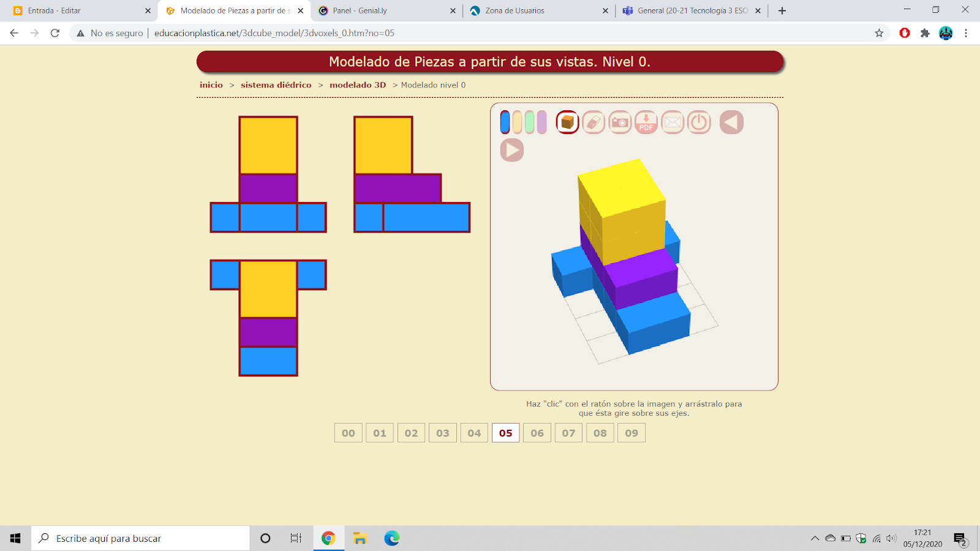Screen dimensions: 980x551
Task: Open File Explorer from taskbar
Action: pyautogui.click(x=360, y=538)
